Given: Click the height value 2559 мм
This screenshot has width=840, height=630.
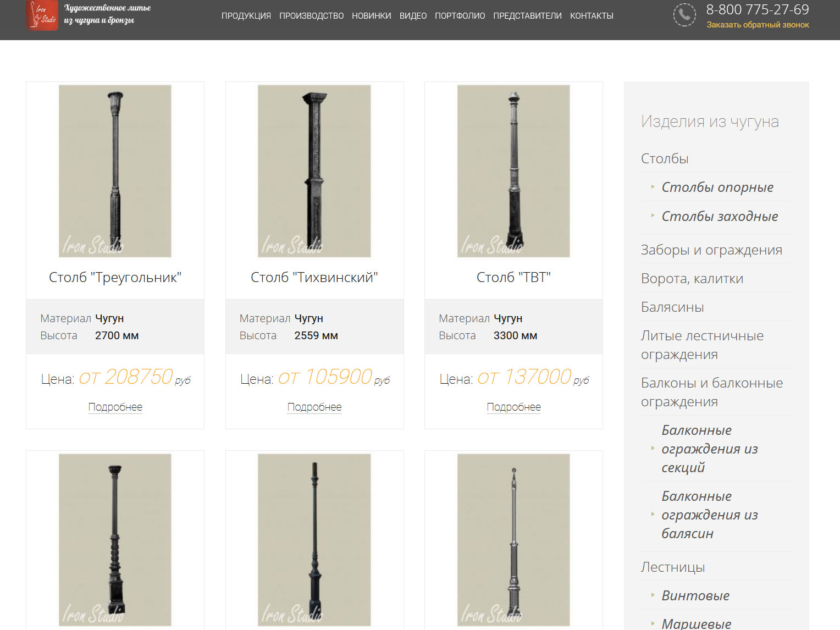Looking at the screenshot, I should 316,335.
